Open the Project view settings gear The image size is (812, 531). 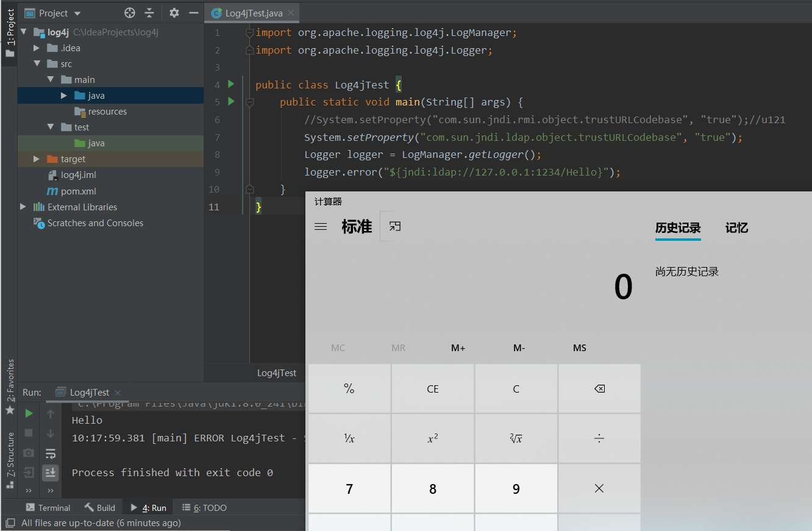[173, 12]
